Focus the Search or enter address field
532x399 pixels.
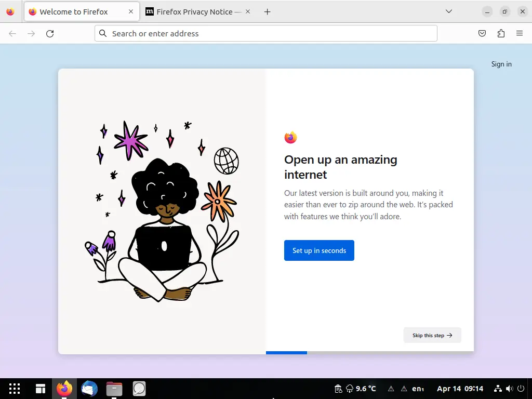266,33
